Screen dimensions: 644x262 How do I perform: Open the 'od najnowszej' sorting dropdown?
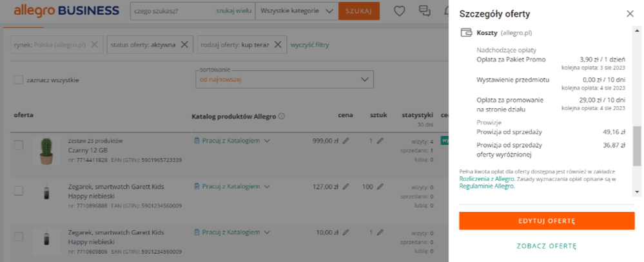pos(285,80)
